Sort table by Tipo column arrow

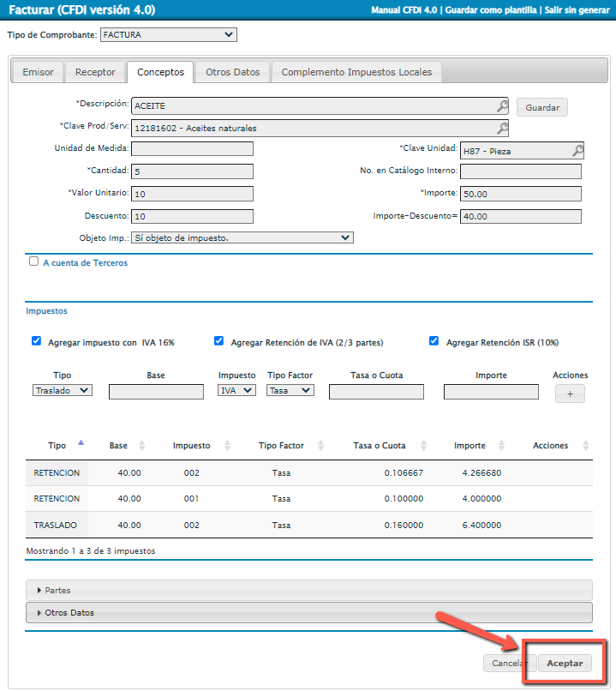81,443
